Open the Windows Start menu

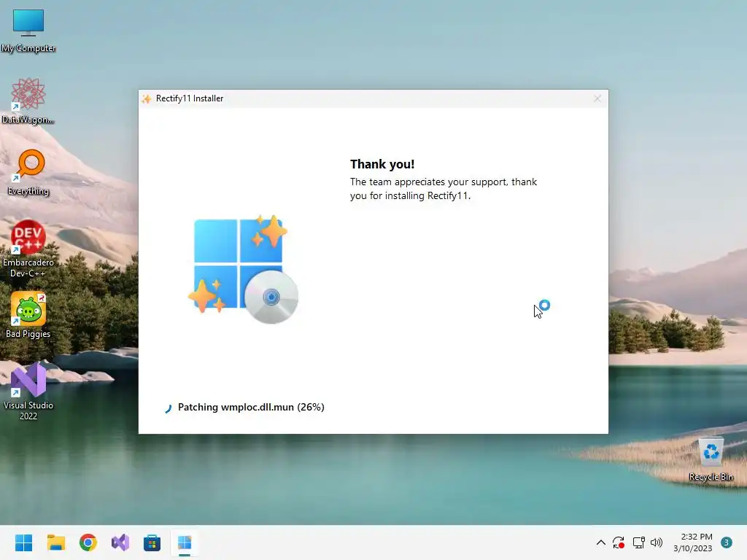[x=23, y=542]
